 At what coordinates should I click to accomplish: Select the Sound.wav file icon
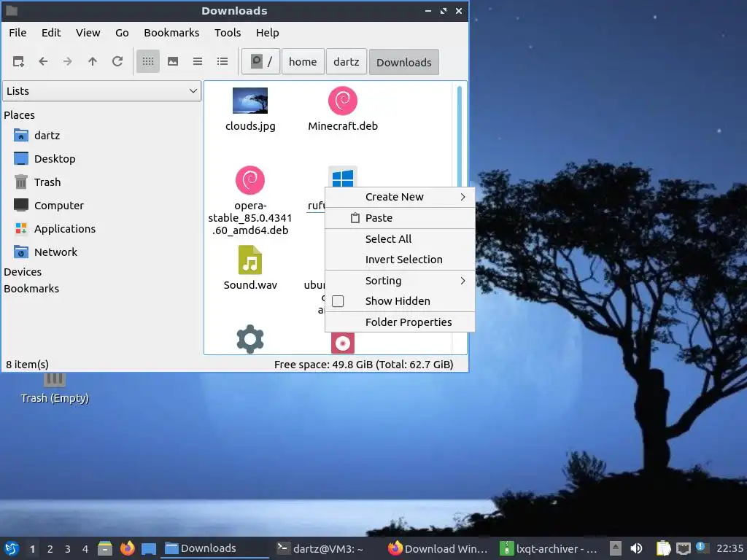[x=250, y=260]
